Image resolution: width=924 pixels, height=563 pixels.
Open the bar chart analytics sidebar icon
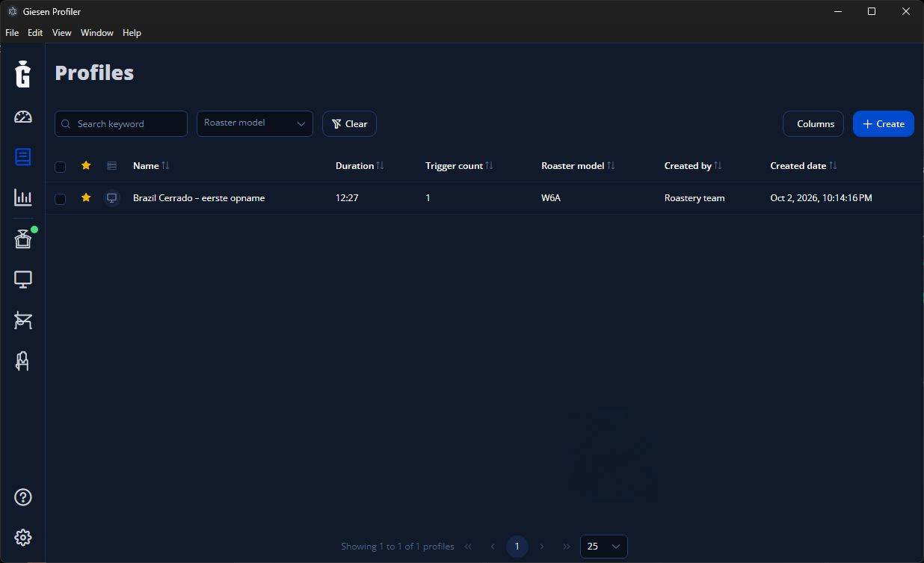23,197
